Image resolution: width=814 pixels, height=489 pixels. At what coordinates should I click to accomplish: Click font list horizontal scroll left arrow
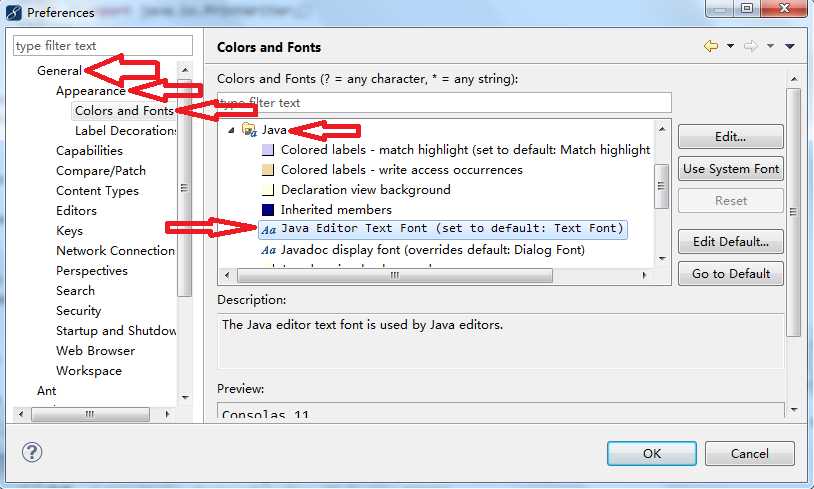click(x=227, y=275)
